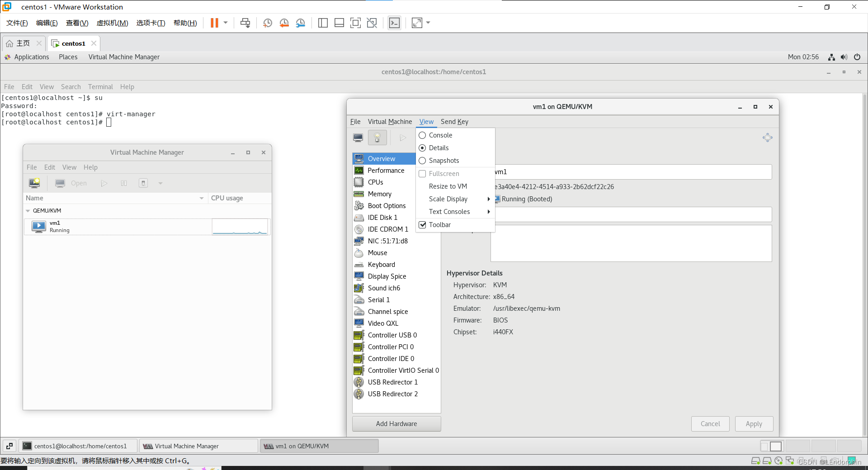The width and height of the screenshot is (868, 470).
Task: Click the Apply button
Action: pos(754,424)
